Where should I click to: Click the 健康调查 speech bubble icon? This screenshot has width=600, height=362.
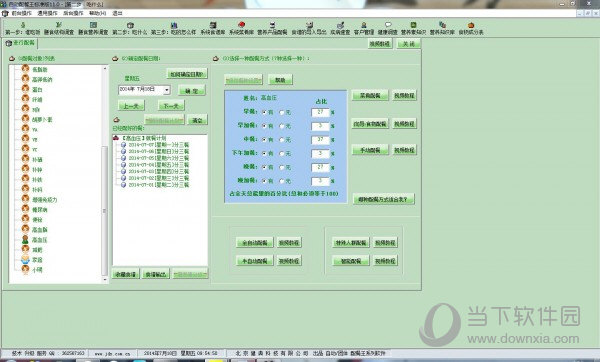pyautogui.click(x=388, y=25)
